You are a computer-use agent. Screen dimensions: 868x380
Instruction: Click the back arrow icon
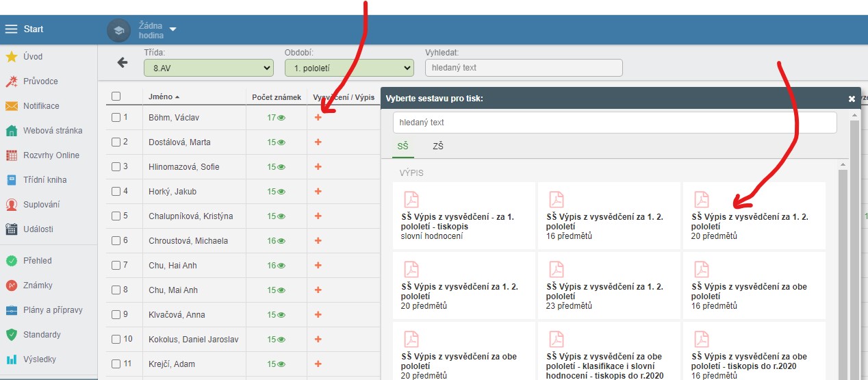pos(123,62)
